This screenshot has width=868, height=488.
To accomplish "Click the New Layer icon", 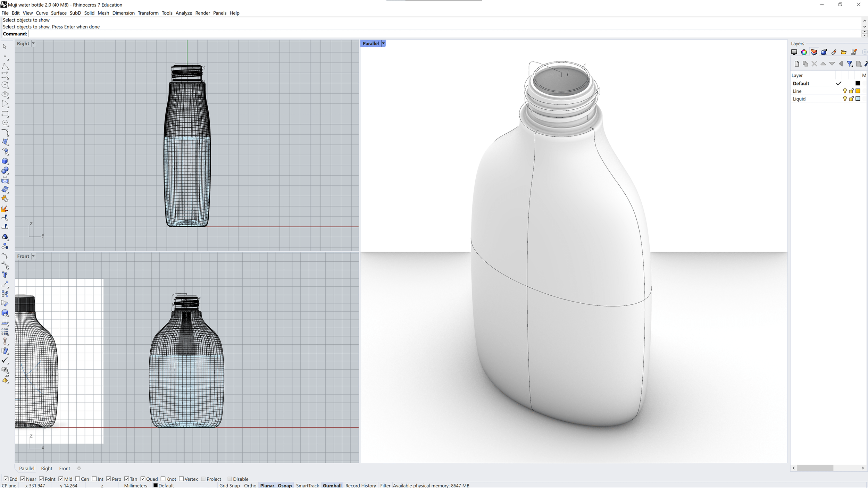I will [796, 64].
